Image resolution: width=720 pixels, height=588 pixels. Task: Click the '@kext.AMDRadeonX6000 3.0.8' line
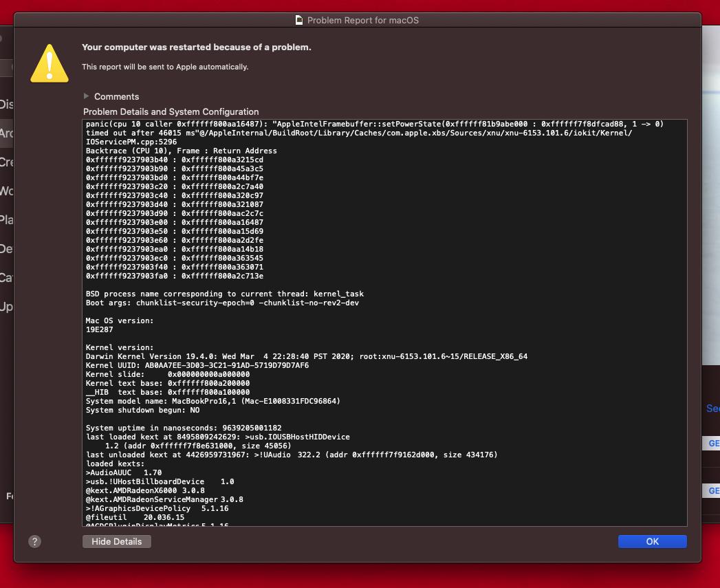(x=145, y=491)
